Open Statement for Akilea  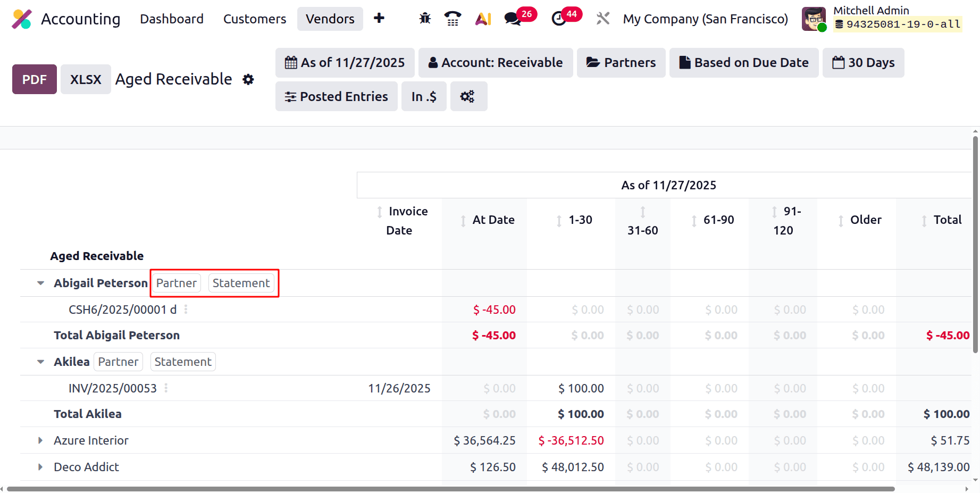183,362
